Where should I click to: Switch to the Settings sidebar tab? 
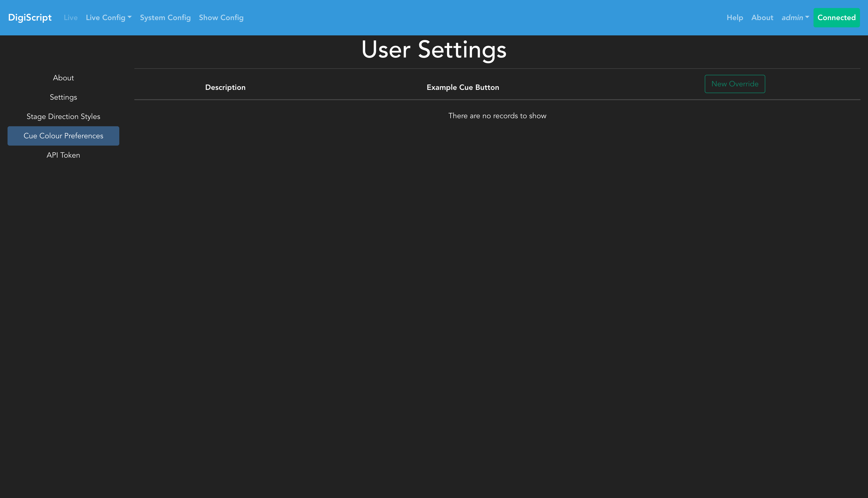(63, 97)
